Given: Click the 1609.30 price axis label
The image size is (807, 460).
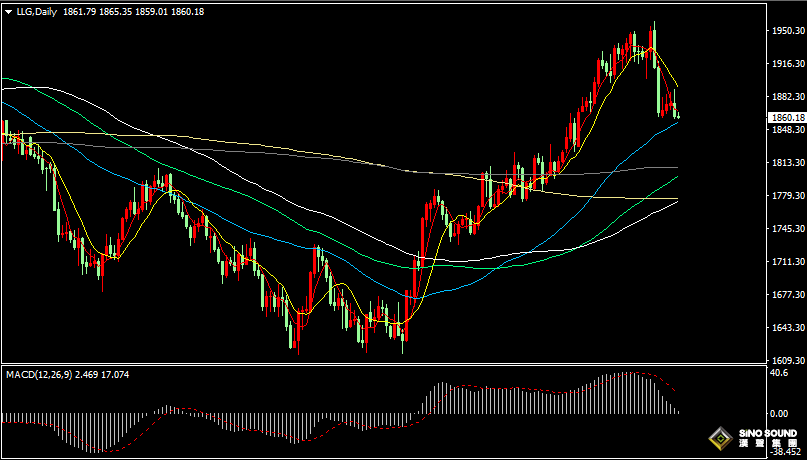Looking at the screenshot, I should pos(788,361).
